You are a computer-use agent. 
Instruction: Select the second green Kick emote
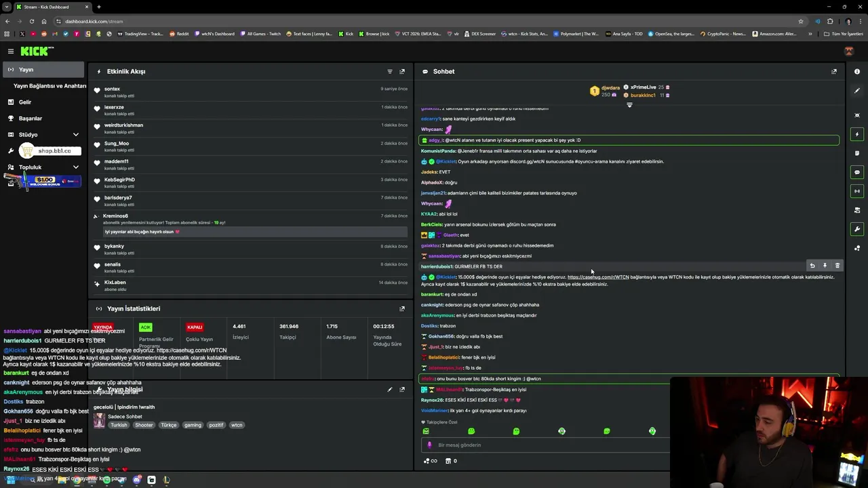[x=471, y=431]
